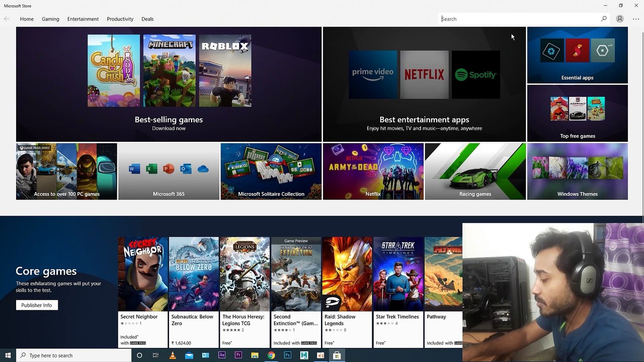The width and height of the screenshot is (644, 362).
Task: Click the Subnautica price ₹ 1,624.00
Action: (x=181, y=343)
